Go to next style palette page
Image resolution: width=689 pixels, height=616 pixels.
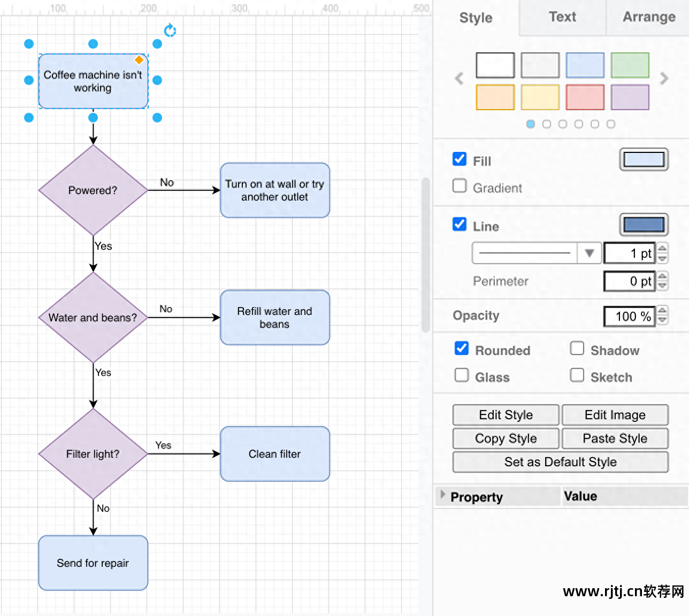point(664,79)
